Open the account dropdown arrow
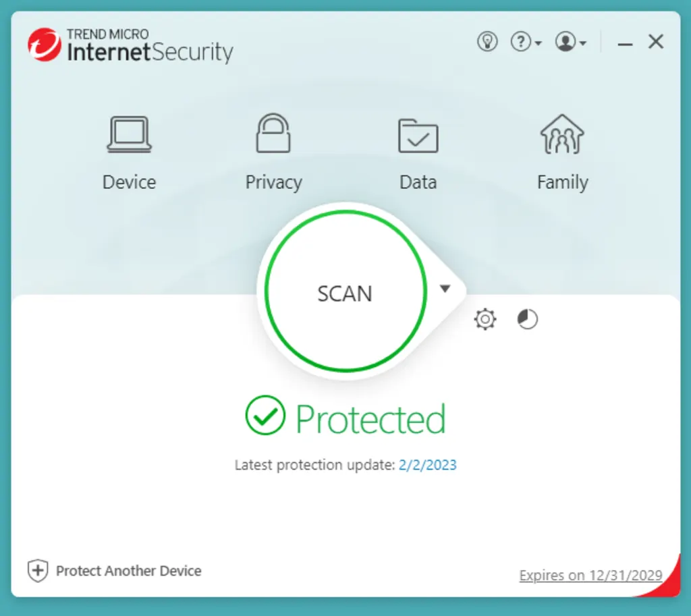 click(583, 45)
